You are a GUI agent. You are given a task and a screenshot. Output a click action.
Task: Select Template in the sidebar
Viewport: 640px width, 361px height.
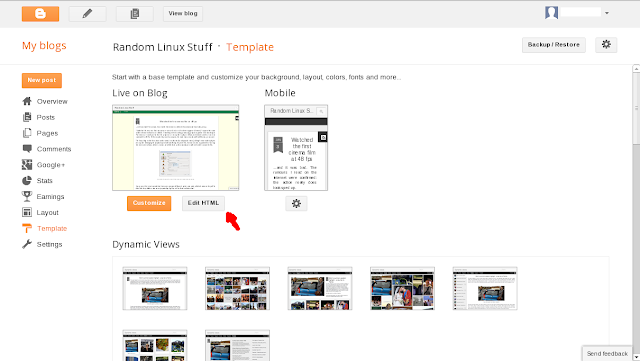click(52, 228)
